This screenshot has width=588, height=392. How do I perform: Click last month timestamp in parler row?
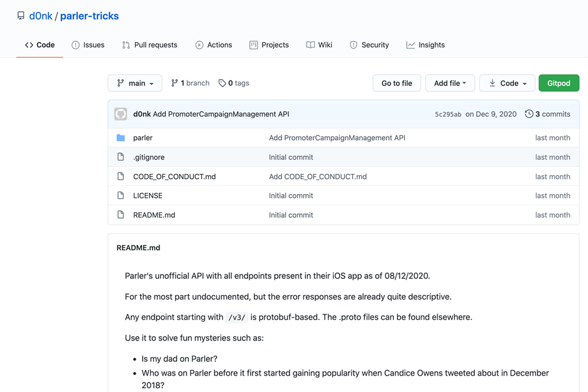pyautogui.click(x=553, y=138)
